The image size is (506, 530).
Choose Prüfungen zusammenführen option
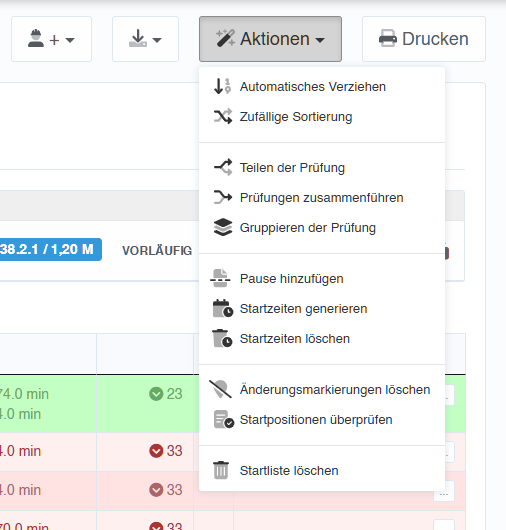point(322,197)
